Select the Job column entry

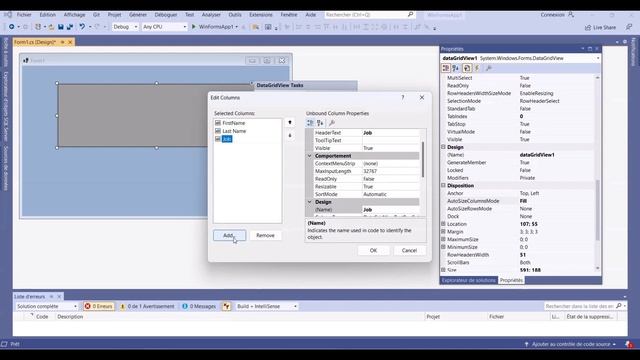tap(227, 139)
